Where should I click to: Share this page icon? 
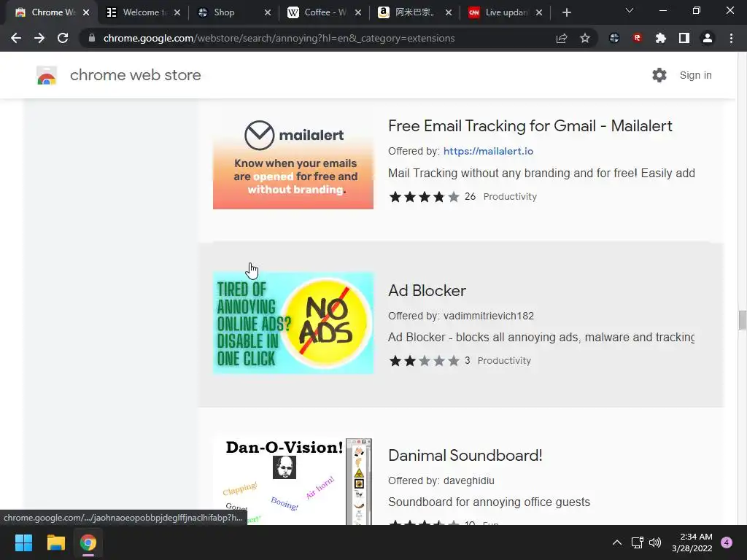click(x=562, y=38)
